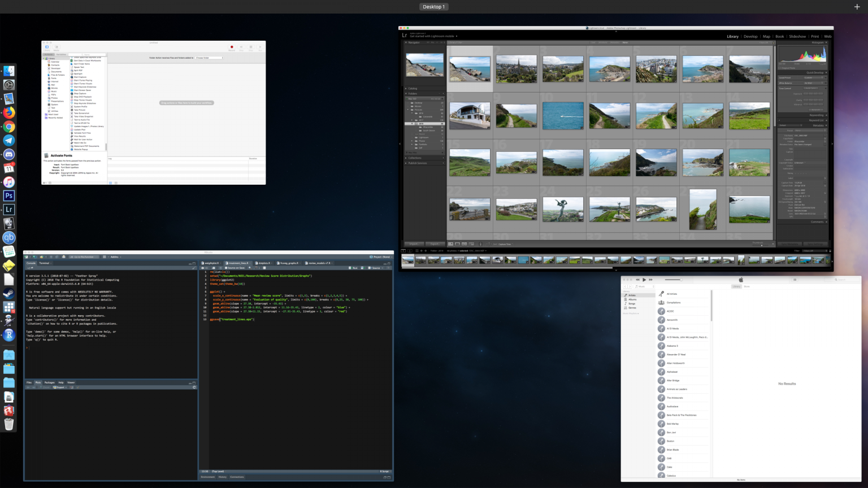Enable Source on Save in RStudio editor

tap(227, 267)
